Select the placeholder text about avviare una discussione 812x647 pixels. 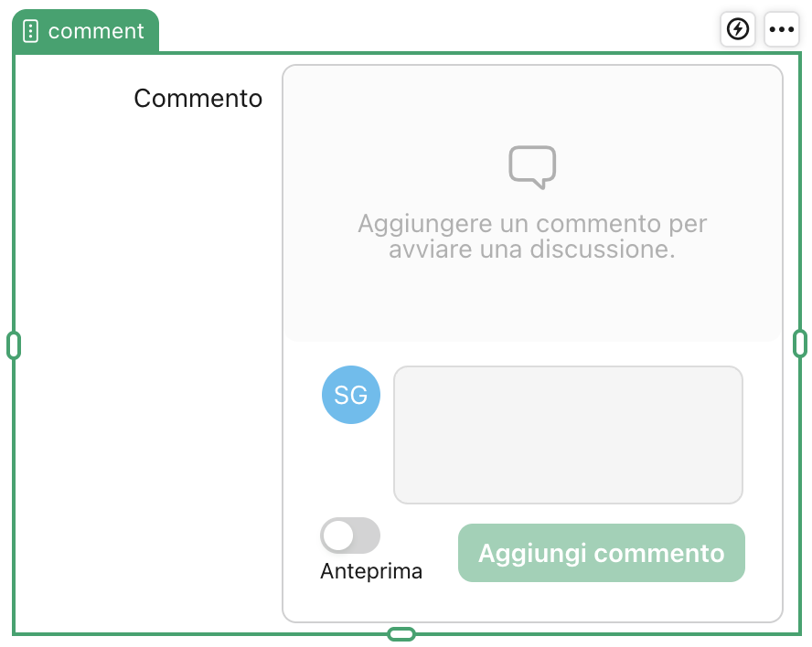coord(532,236)
